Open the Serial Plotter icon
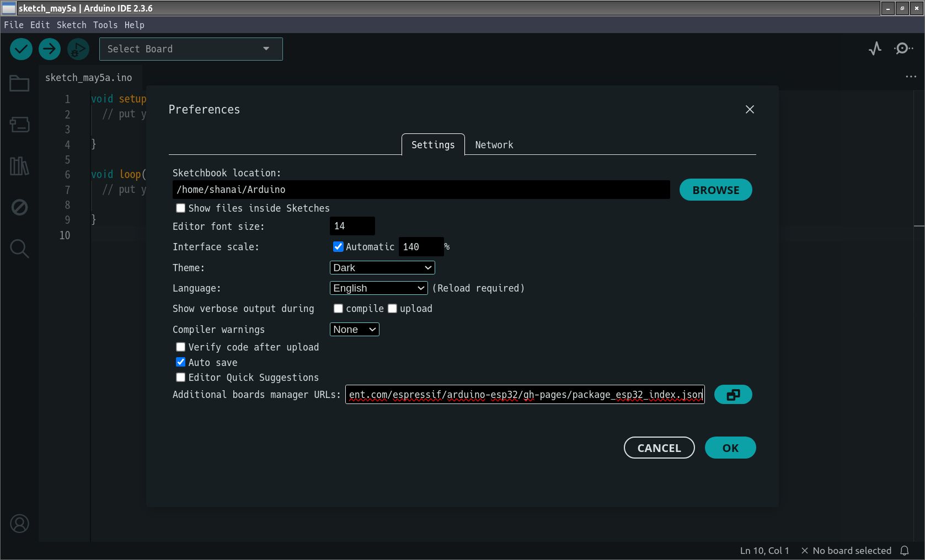 pyautogui.click(x=875, y=49)
